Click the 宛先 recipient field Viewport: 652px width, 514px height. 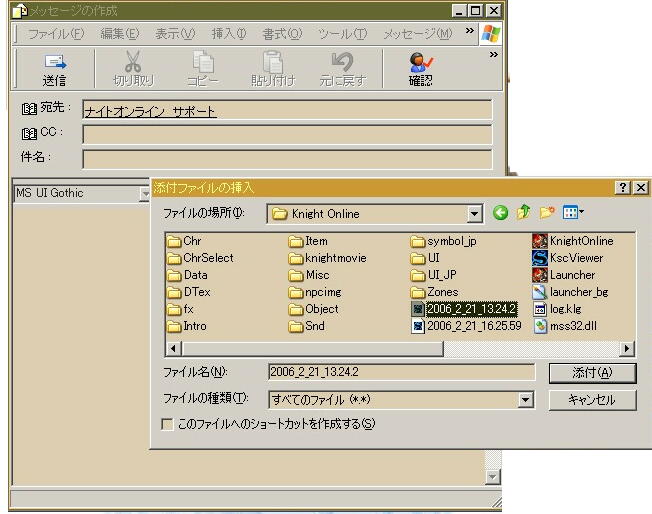coord(287,110)
